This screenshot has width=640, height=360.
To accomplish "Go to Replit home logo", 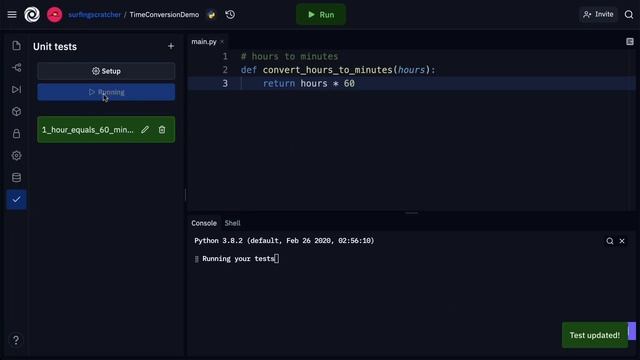I will 32,15.
